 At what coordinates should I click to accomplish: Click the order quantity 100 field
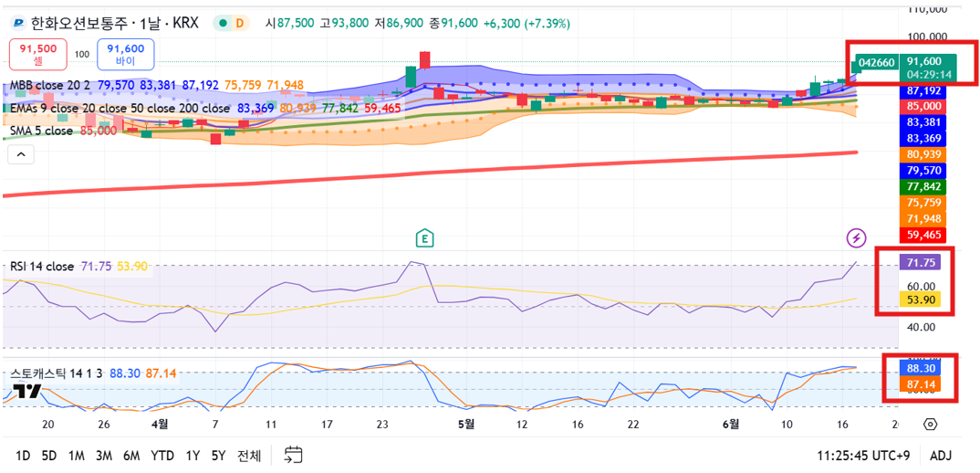click(x=82, y=55)
